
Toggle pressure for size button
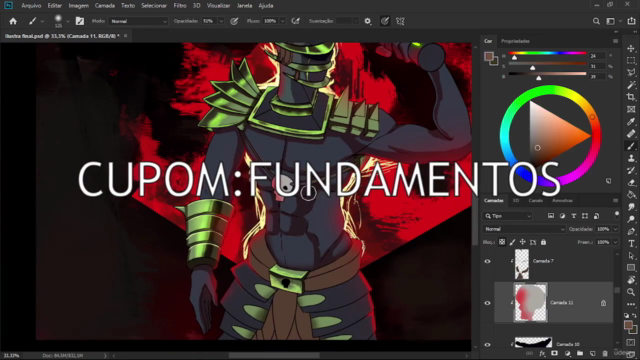pos(384,21)
